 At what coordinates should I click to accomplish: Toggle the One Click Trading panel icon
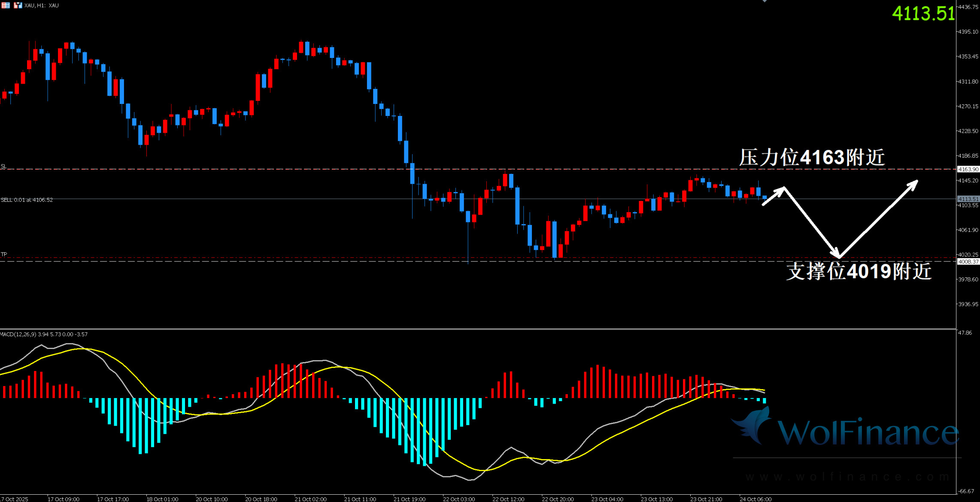click(18, 5)
